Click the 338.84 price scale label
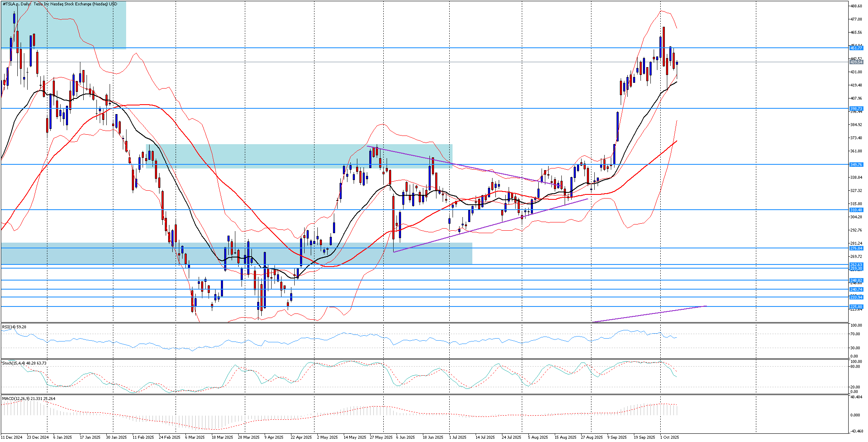The height and width of the screenshot is (442, 868). [856, 178]
